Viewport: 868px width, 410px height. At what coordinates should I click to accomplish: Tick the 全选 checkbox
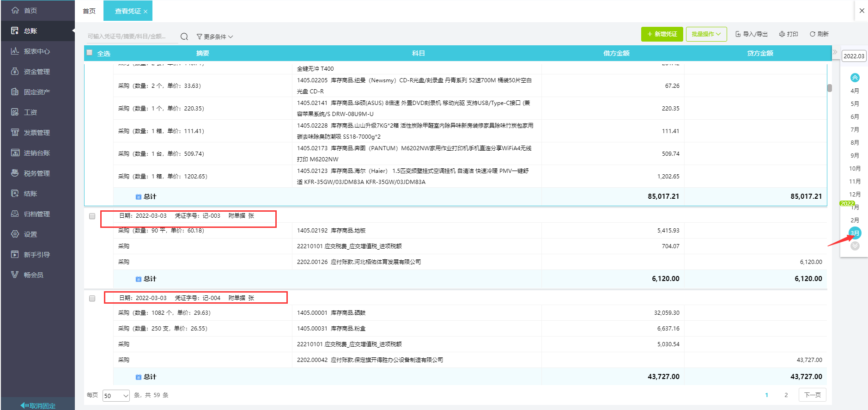pos(90,53)
